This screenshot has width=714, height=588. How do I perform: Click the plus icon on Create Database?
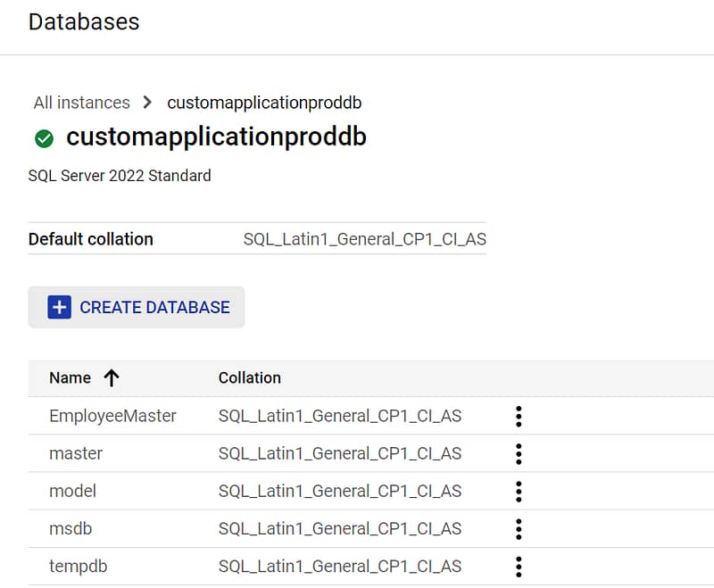click(59, 307)
